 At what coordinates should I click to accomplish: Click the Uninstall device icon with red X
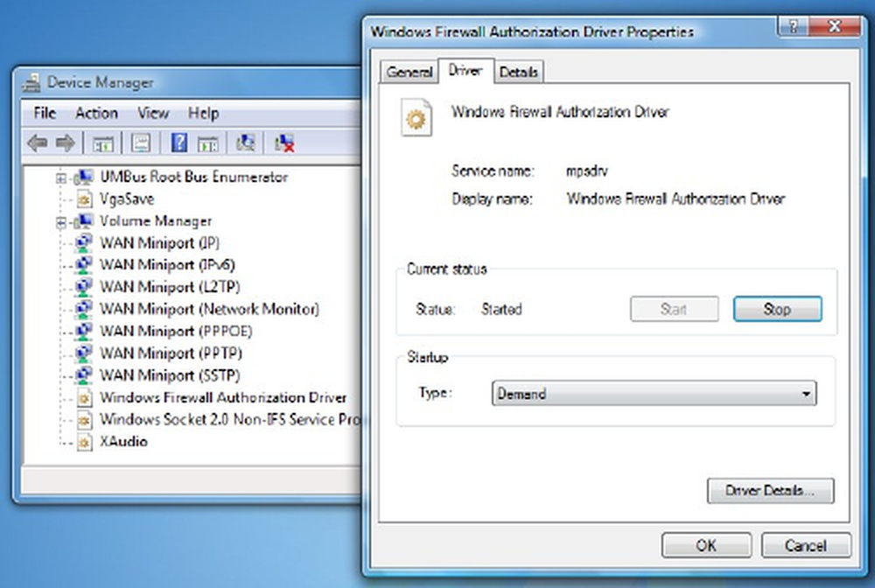click(x=283, y=143)
